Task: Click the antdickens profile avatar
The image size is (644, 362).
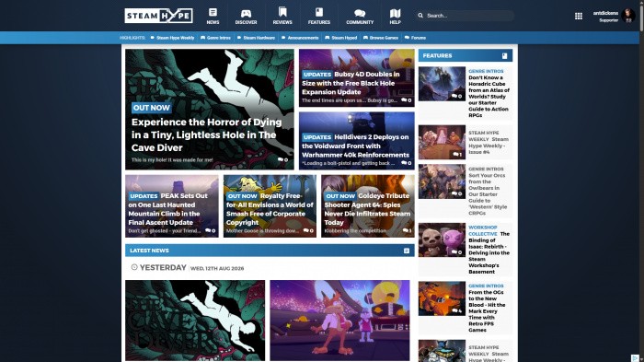Action: click(628, 16)
